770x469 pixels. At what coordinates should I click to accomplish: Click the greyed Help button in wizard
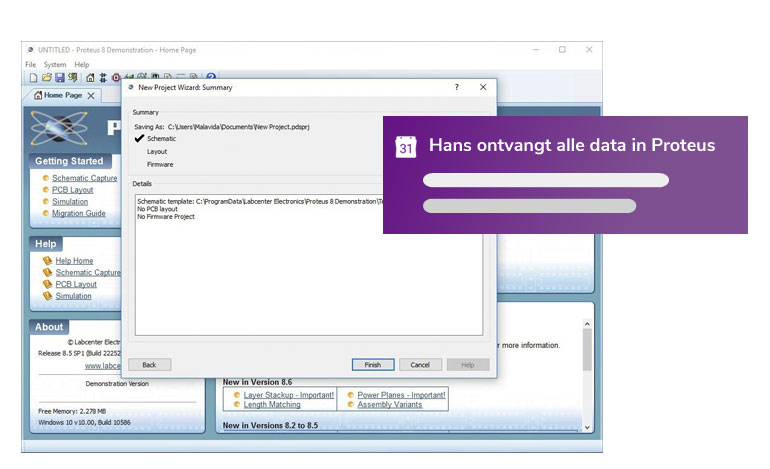click(x=468, y=365)
